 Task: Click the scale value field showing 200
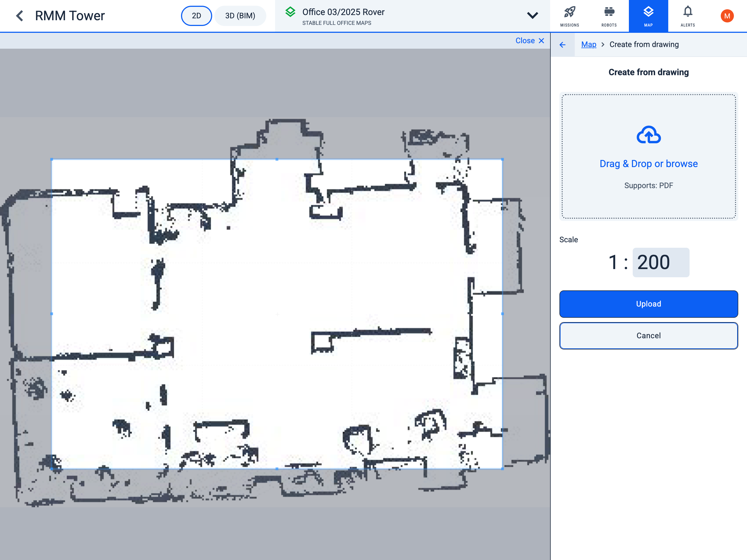pos(661,262)
